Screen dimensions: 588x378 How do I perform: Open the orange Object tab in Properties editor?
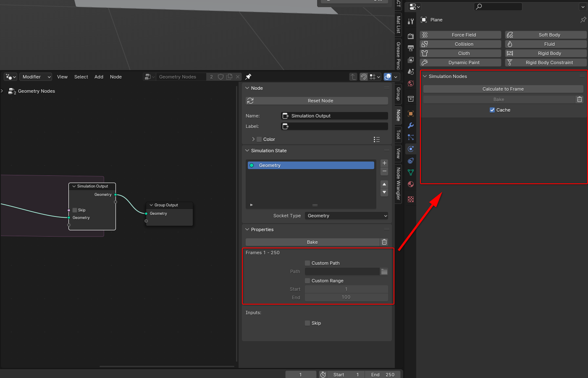coord(411,114)
